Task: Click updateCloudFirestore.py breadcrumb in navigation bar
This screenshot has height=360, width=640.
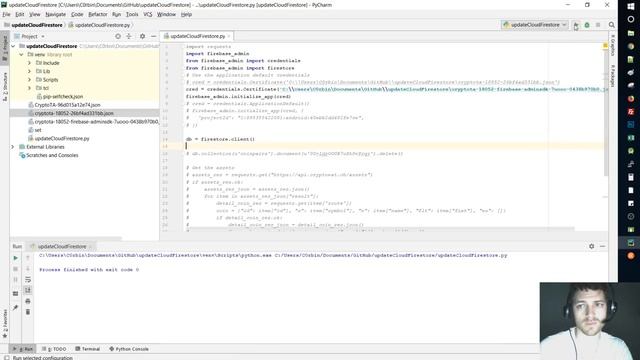Action: [x=99, y=25]
